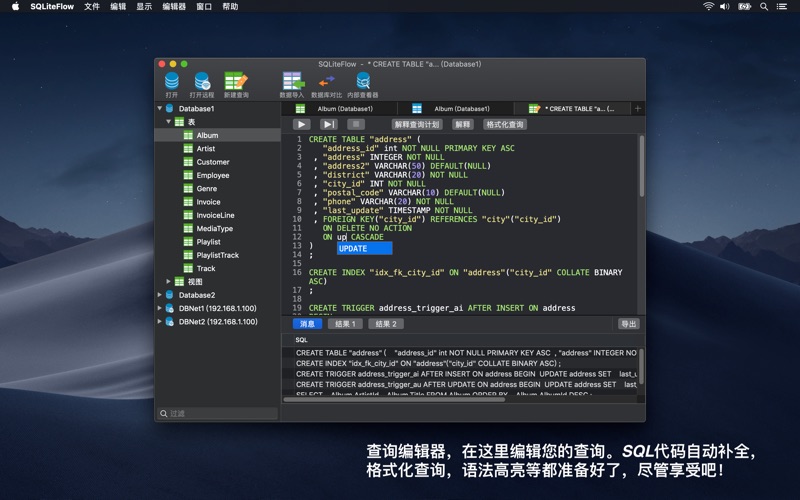Screen dimensions: 800x500
Task: Expand the DBNet1 (192.168.1.100) node
Action: pyautogui.click(x=160, y=308)
